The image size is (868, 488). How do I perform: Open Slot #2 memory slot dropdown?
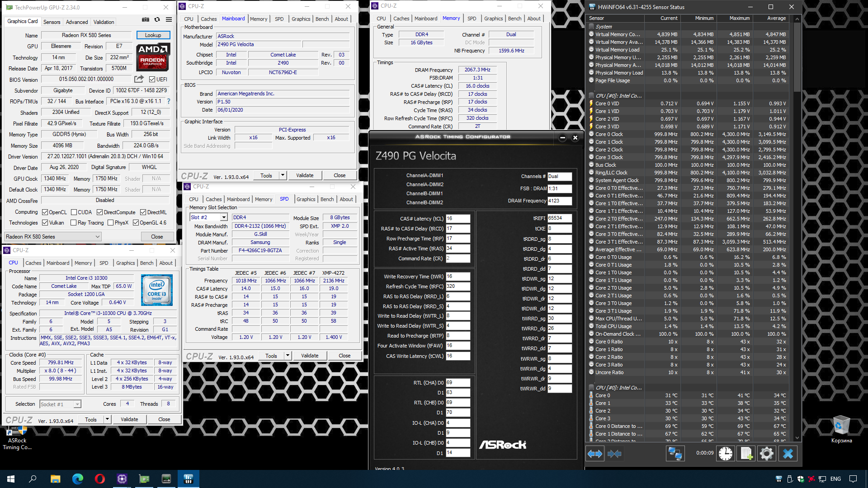point(224,217)
